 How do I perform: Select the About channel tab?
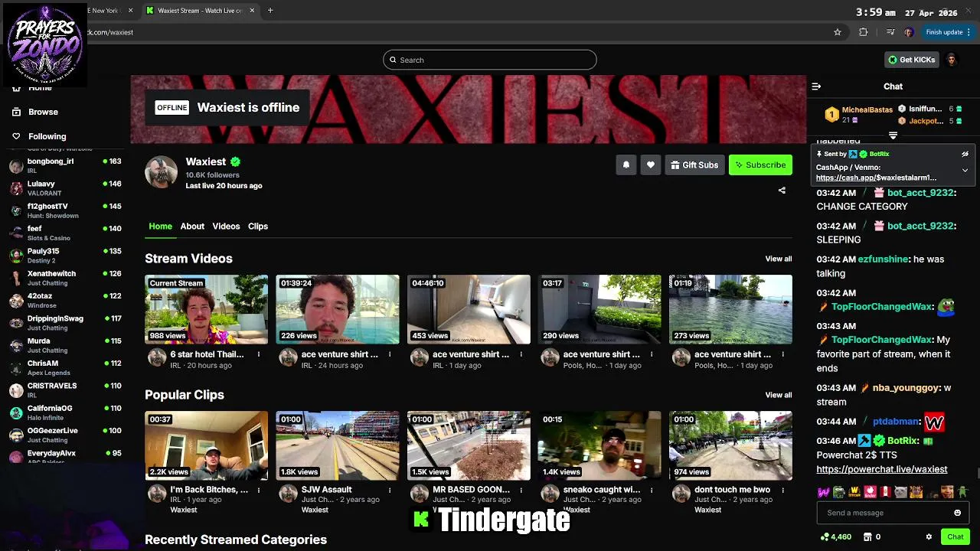(x=192, y=227)
